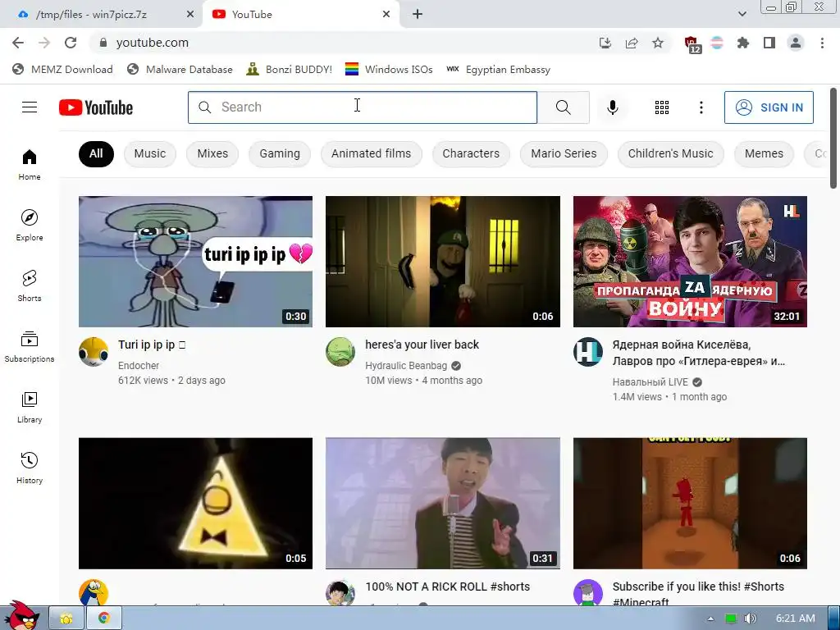
Task: Expand the tab search dropdown arrow
Action: 742,14
